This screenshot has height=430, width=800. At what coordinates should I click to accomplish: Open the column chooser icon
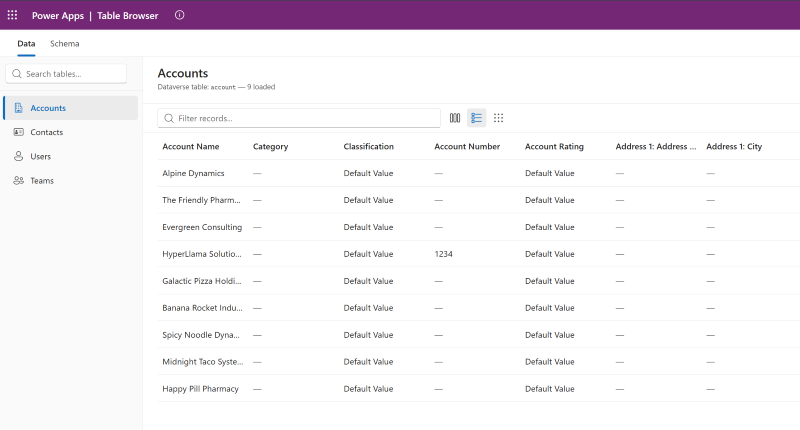[x=455, y=118]
